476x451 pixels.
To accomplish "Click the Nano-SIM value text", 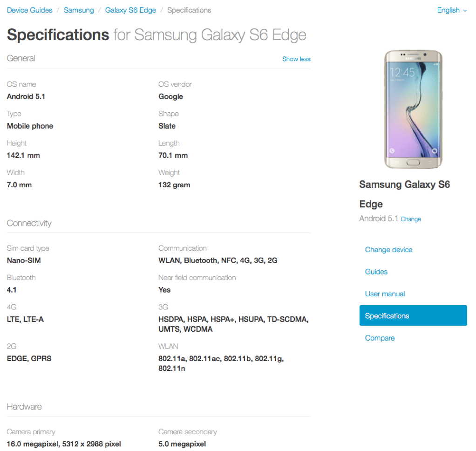I will pos(24,260).
